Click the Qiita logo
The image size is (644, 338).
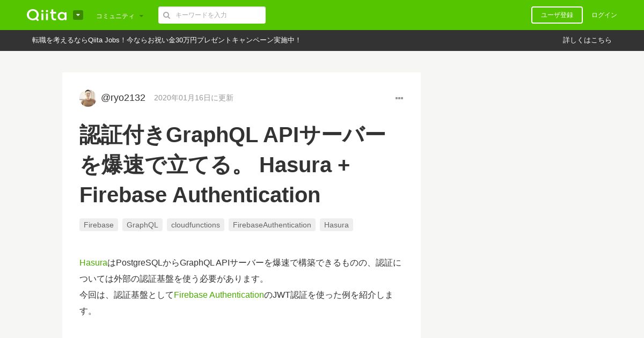coord(47,15)
